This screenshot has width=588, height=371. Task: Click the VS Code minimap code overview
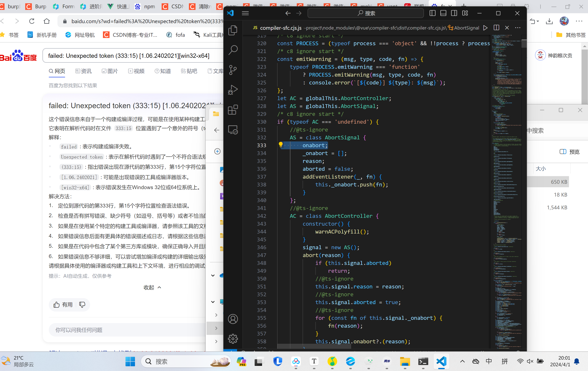[x=506, y=171]
